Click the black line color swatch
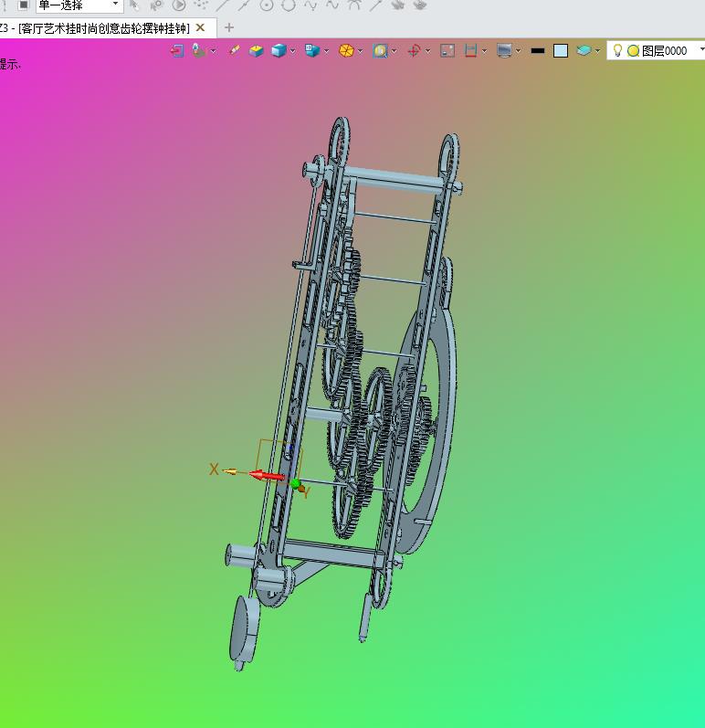Screen dimensions: 705x728 click(538, 50)
